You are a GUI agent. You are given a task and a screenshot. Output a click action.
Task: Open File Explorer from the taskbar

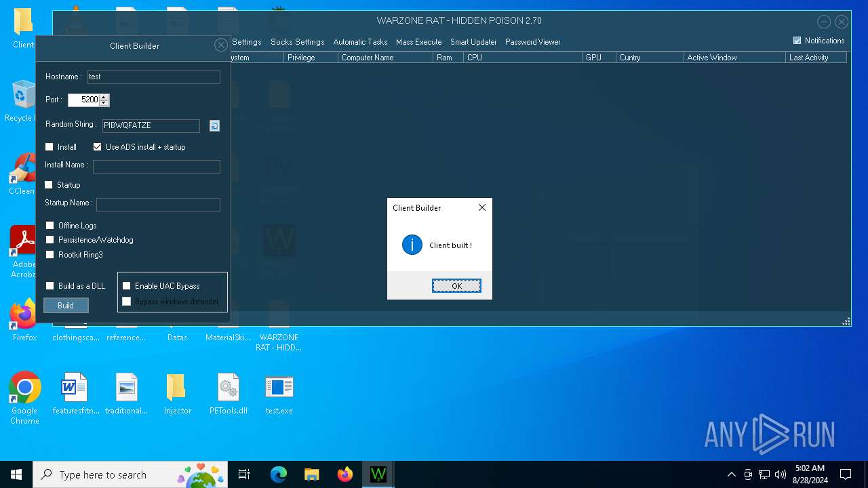coord(312,474)
